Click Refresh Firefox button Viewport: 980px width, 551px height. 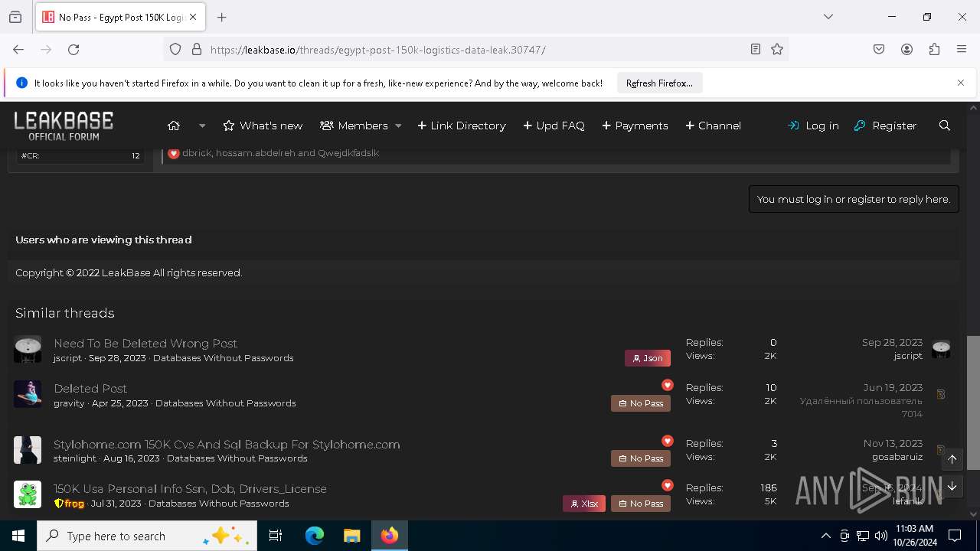(659, 83)
